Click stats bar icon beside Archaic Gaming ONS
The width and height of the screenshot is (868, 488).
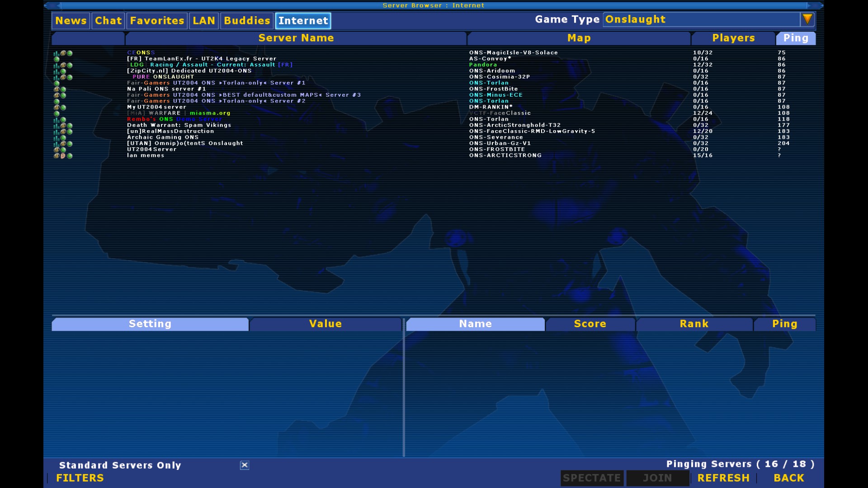tap(56, 138)
